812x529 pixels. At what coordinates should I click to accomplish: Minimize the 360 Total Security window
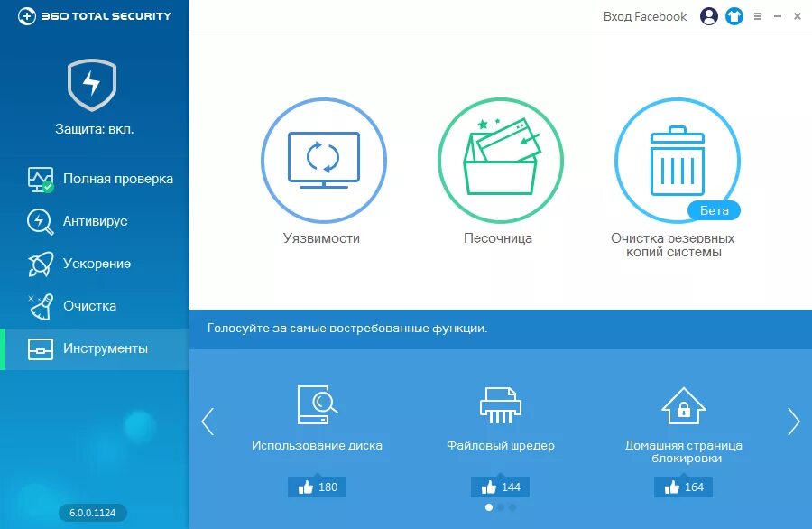pyautogui.click(x=778, y=16)
